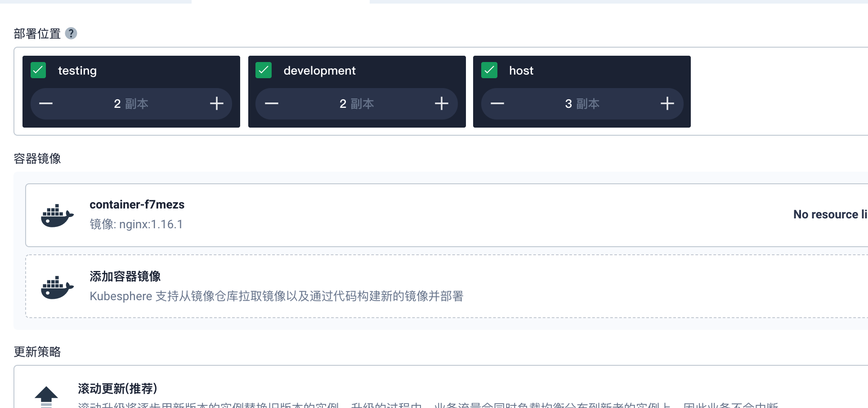Screen dimensions: 868x408
Task: Switch to the active tab at top
Action: (x=279, y=2)
